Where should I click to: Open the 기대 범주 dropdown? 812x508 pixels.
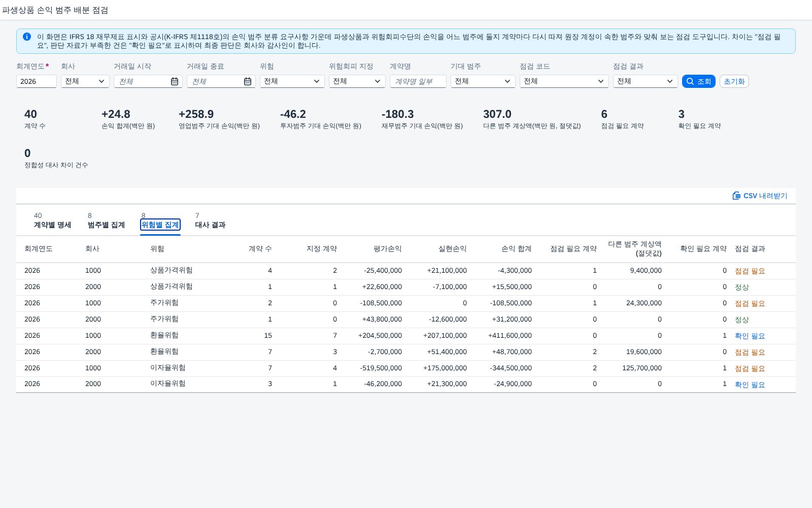483,81
